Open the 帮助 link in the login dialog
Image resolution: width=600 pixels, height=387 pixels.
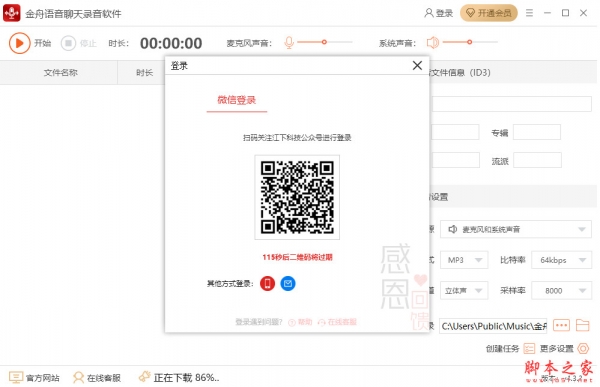click(x=301, y=322)
